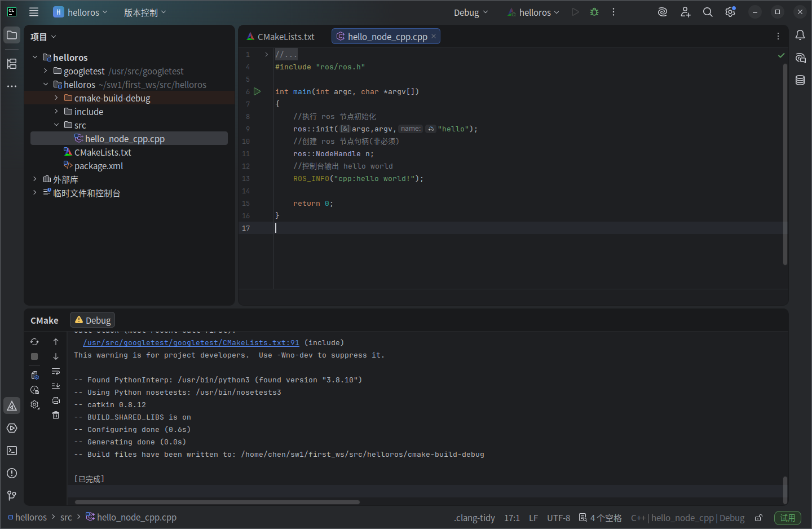Click editor vertical scrollbar

click(x=785, y=164)
